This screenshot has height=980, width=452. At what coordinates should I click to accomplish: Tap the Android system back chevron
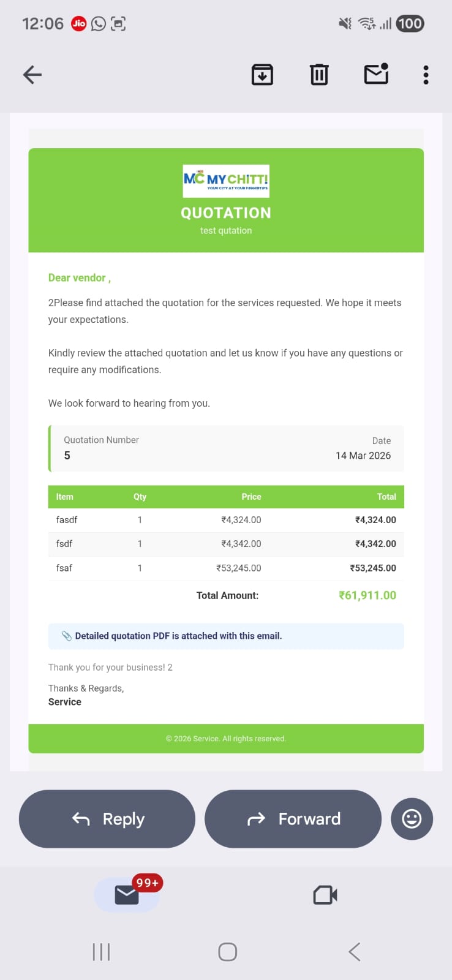pos(354,952)
